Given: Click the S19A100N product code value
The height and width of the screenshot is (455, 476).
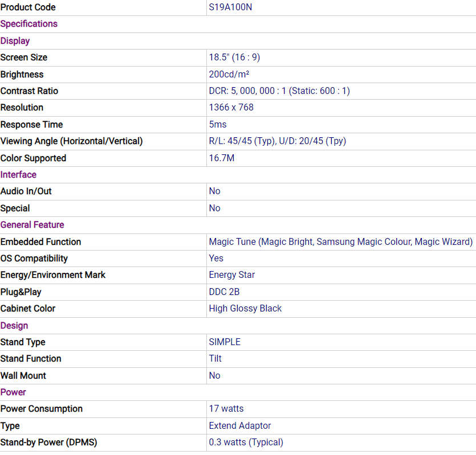Looking at the screenshot, I should click(230, 7).
